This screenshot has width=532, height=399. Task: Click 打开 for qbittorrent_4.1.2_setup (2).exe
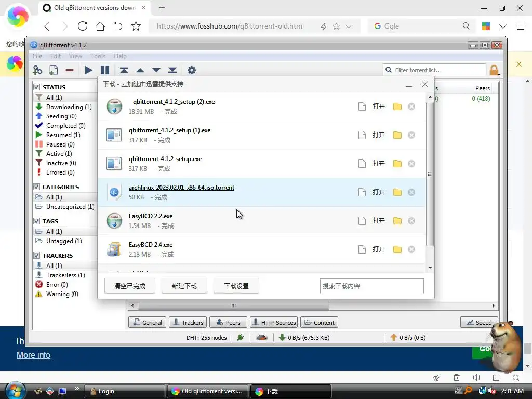(378, 107)
